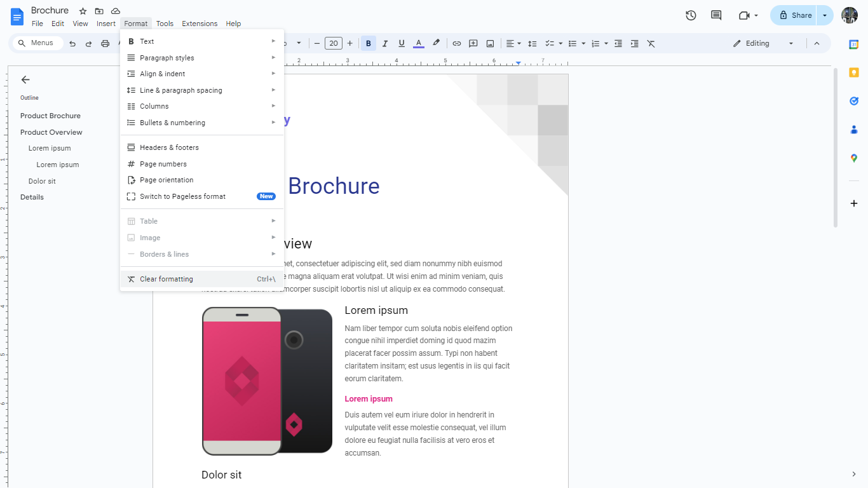Expand the Align & indent submenu

202,74
